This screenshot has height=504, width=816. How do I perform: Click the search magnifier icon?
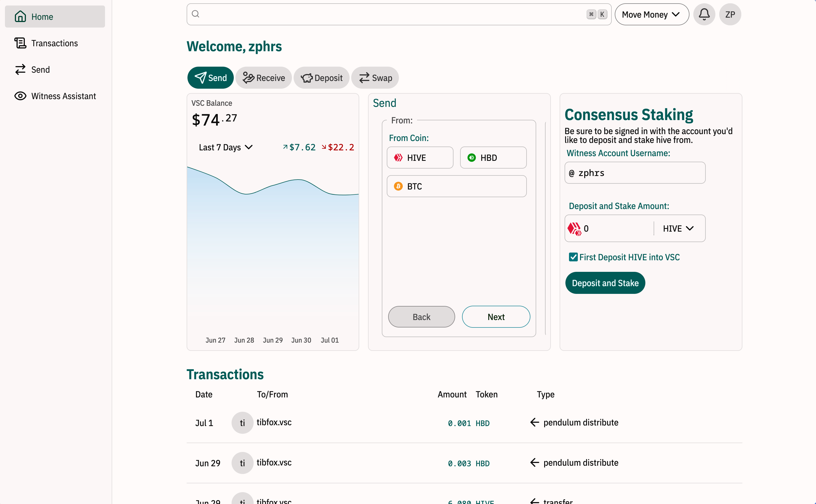[195, 14]
